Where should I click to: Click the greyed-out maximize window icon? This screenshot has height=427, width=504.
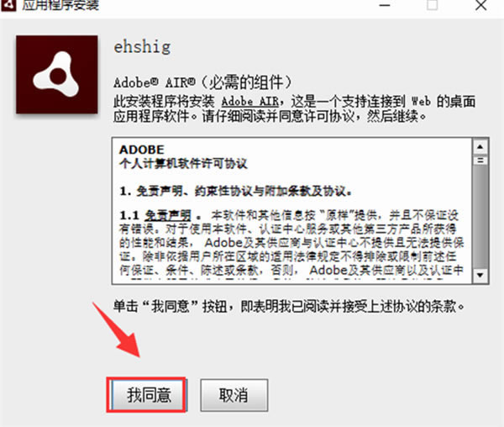432,5
